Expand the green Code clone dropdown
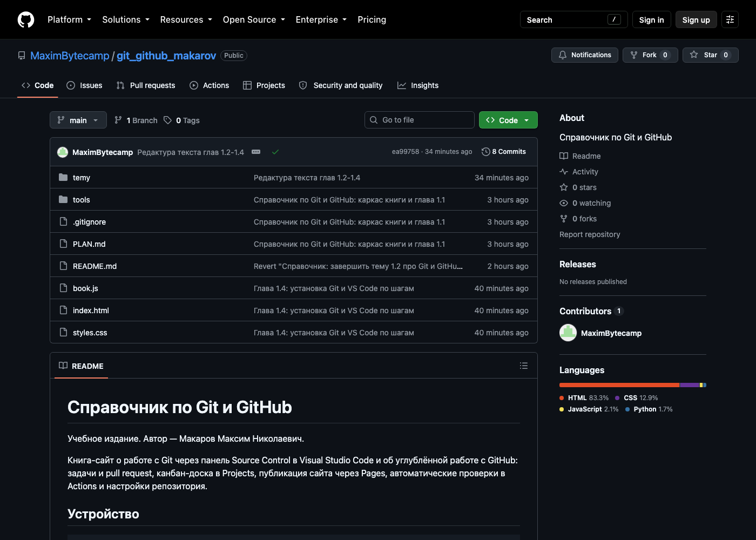The height and width of the screenshot is (540, 756). (x=508, y=120)
